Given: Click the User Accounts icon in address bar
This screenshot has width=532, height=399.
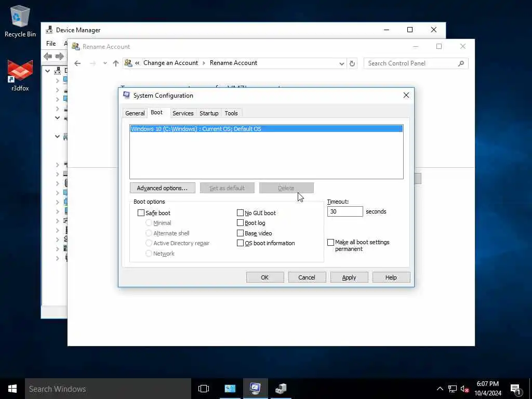Looking at the screenshot, I should 128,63.
